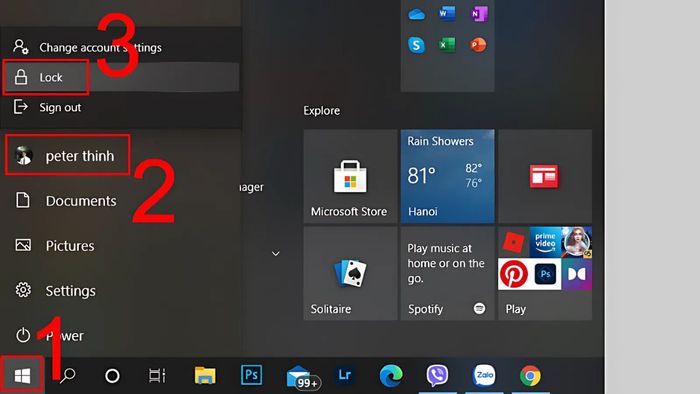Screen dimensions: 700x394
Task: Launch Lightroom from the taskbar
Action: pos(344,375)
